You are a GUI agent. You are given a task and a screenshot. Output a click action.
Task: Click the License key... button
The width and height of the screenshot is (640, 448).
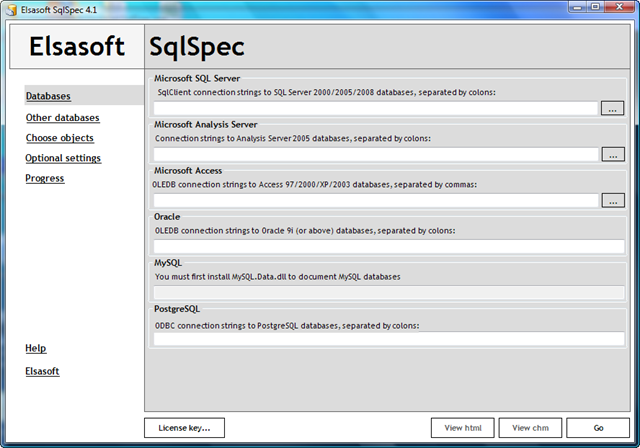tap(184, 428)
